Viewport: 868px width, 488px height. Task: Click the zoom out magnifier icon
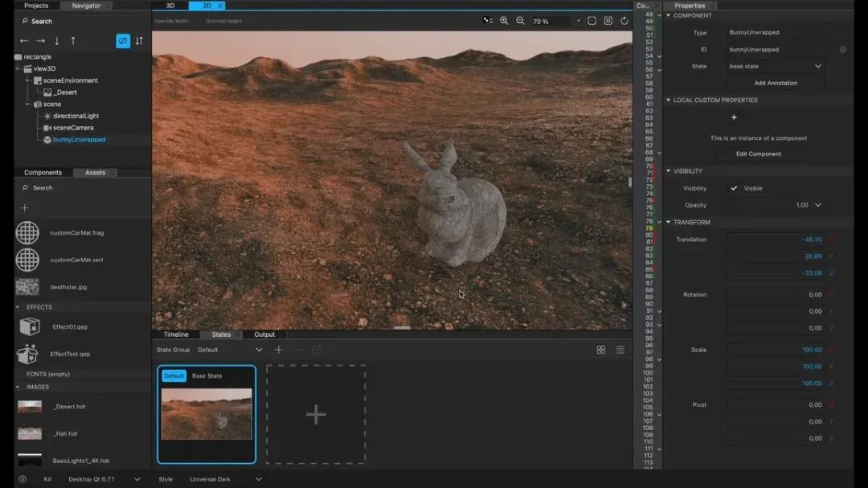[x=518, y=21]
